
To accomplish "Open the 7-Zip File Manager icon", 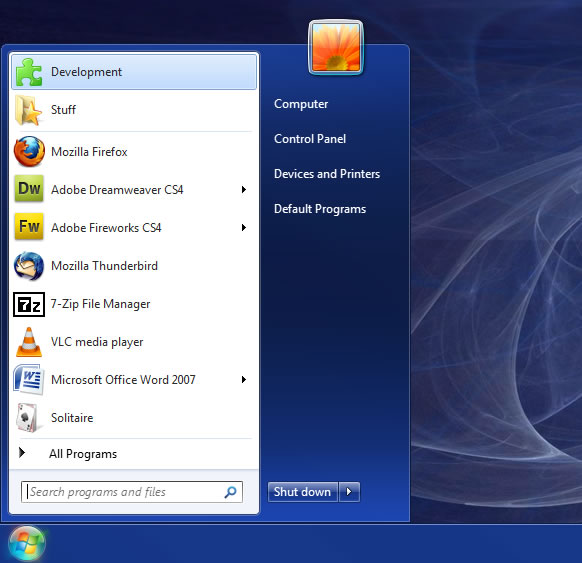I will [x=29, y=305].
